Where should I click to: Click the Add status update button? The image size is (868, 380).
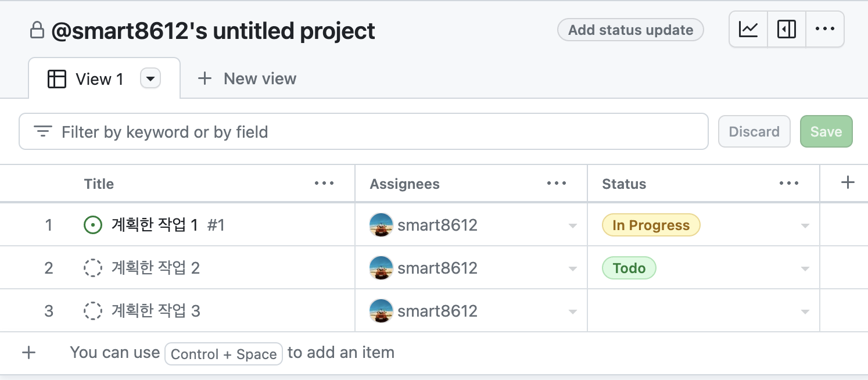[x=630, y=30]
